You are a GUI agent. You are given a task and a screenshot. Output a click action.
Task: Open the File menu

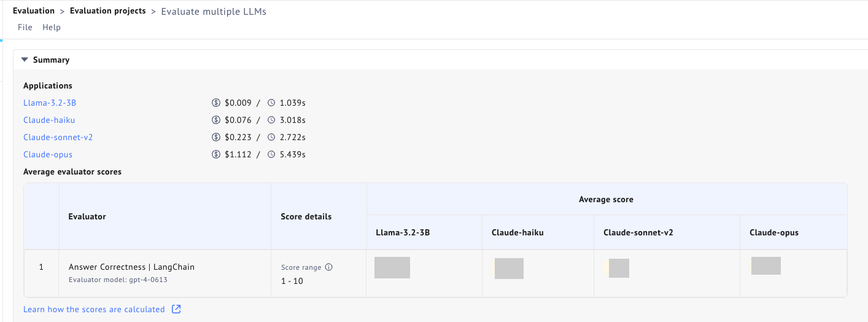(25, 27)
